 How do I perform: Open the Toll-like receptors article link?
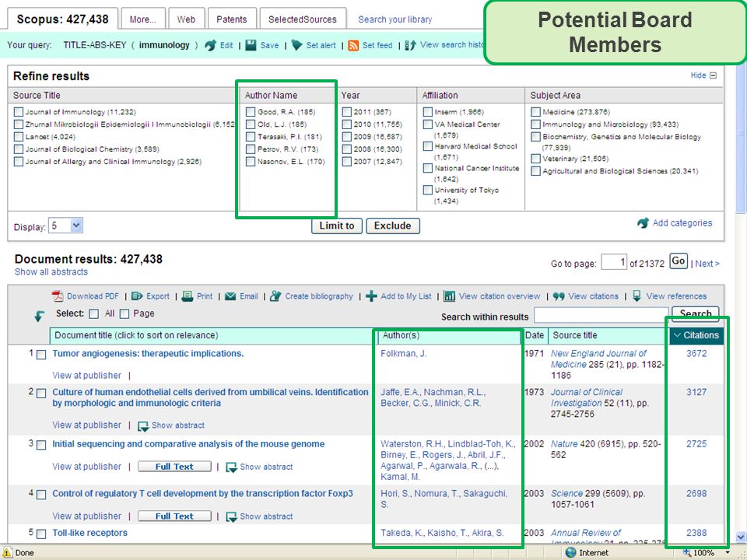pyautogui.click(x=90, y=533)
